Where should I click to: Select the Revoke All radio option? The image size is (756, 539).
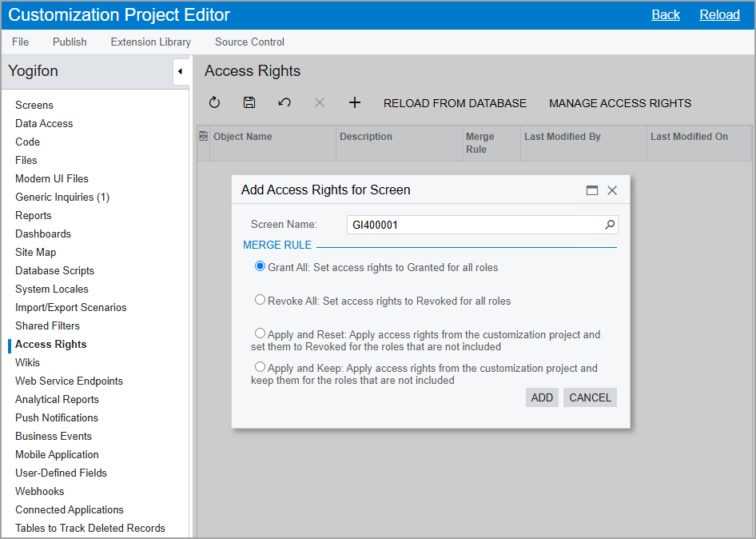click(260, 300)
